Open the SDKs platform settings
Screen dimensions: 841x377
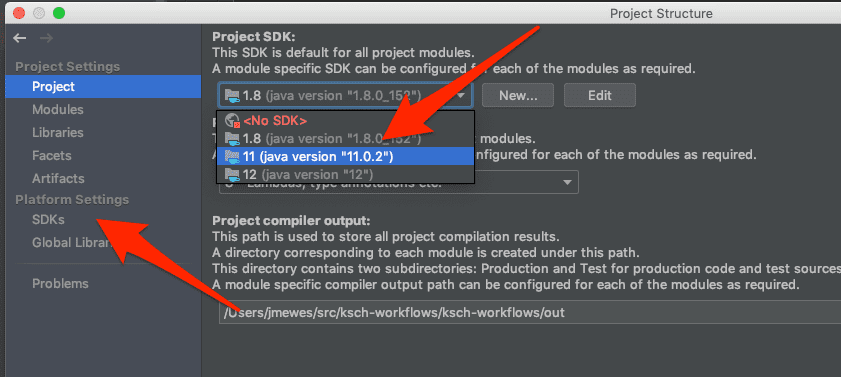48,220
